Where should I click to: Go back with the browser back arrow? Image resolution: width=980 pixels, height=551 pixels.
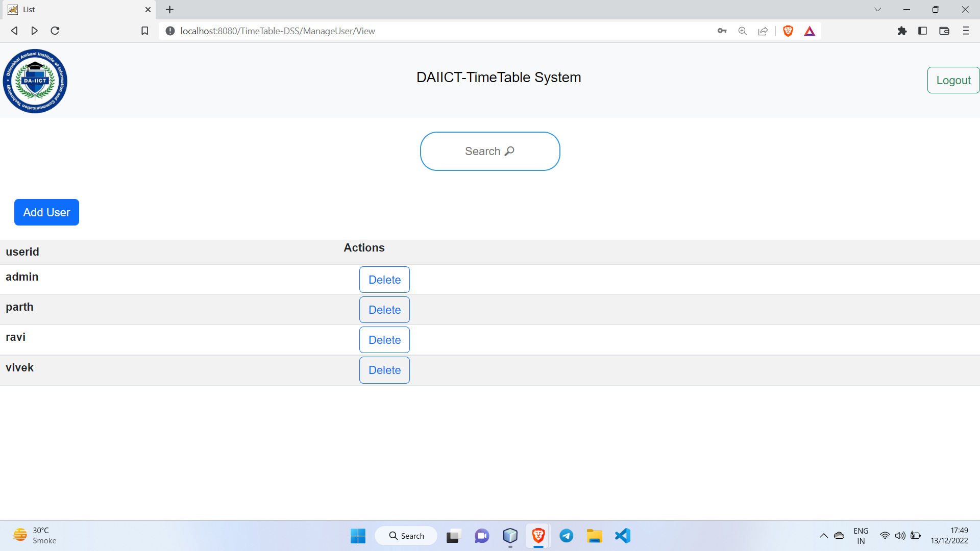pyautogui.click(x=14, y=31)
